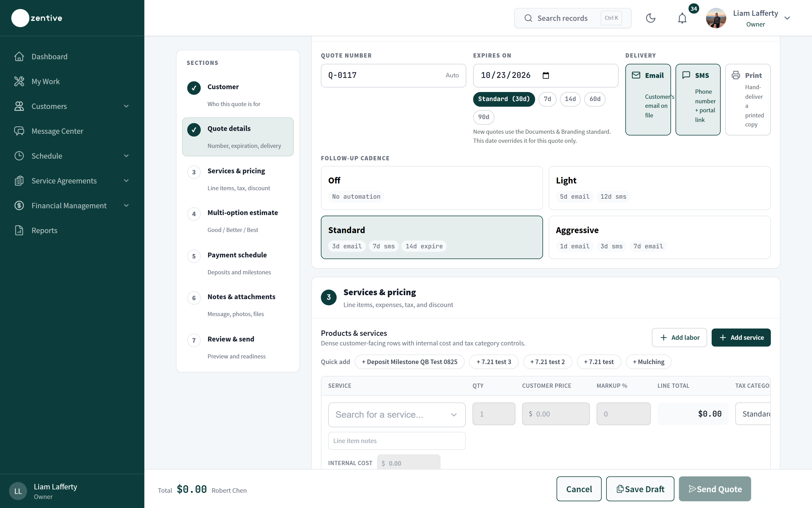Select SMS delivery option
The image size is (812, 508).
tap(698, 99)
